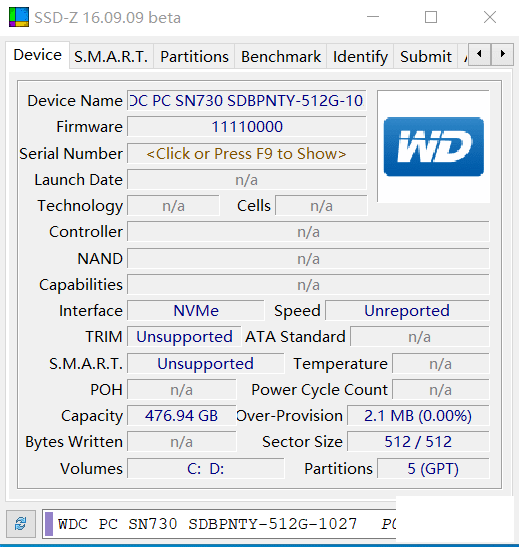Click the Technology n/a field
519x547 pixels.
(x=173, y=206)
